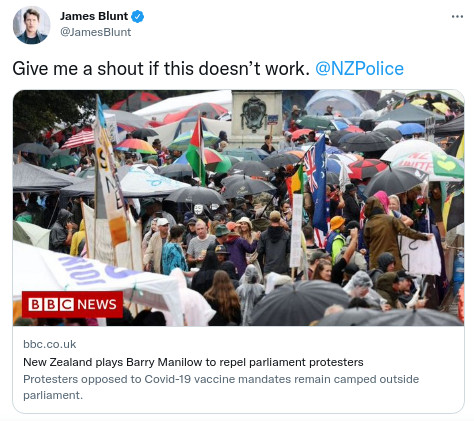Click the tweet text about giving a shout
Viewport: 474px width, 421px height.
(x=161, y=69)
